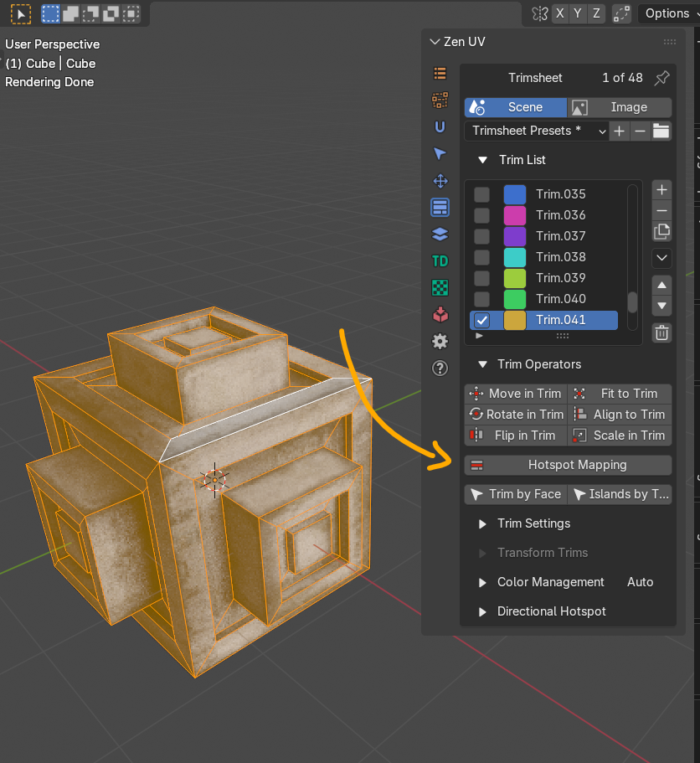The image size is (700, 763).
Task: Select Trim.040 in trim list
Action: pos(560,299)
